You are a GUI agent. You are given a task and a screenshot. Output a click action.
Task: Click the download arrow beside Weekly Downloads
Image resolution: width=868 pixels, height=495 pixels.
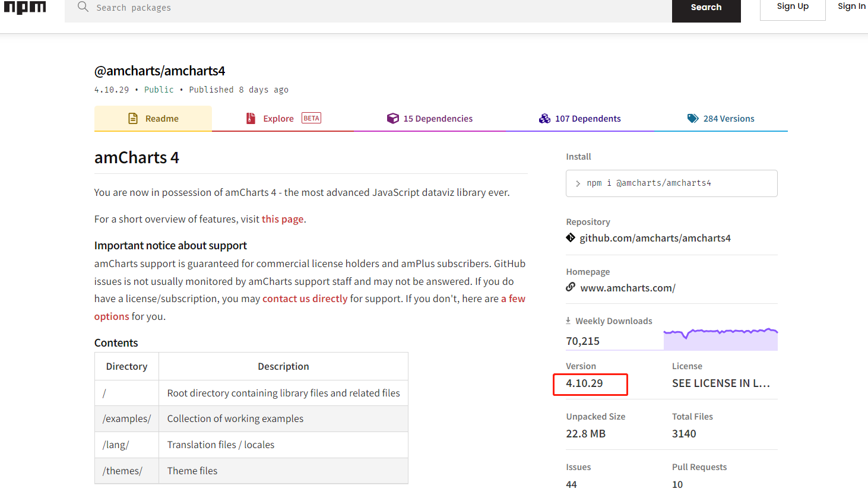(568, 320)
